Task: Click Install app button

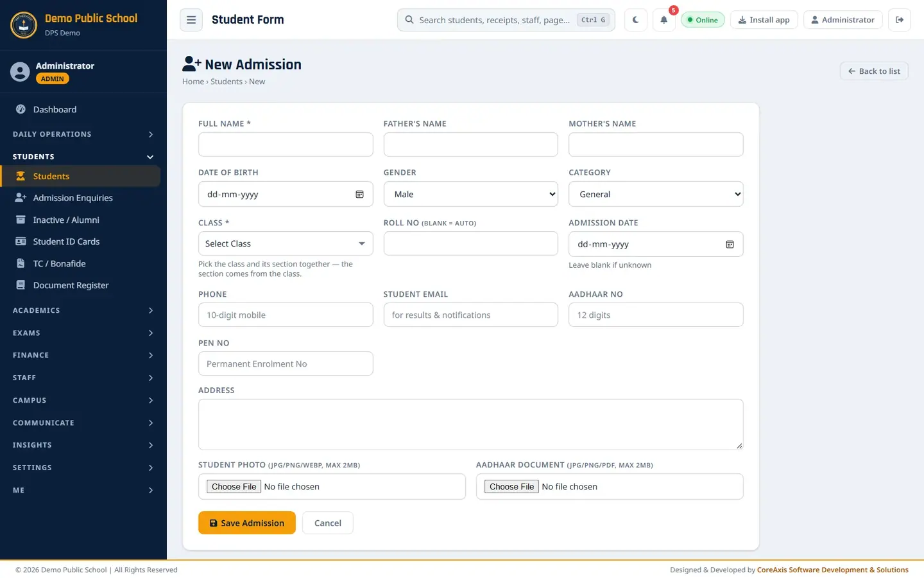Action: (764, 20)
